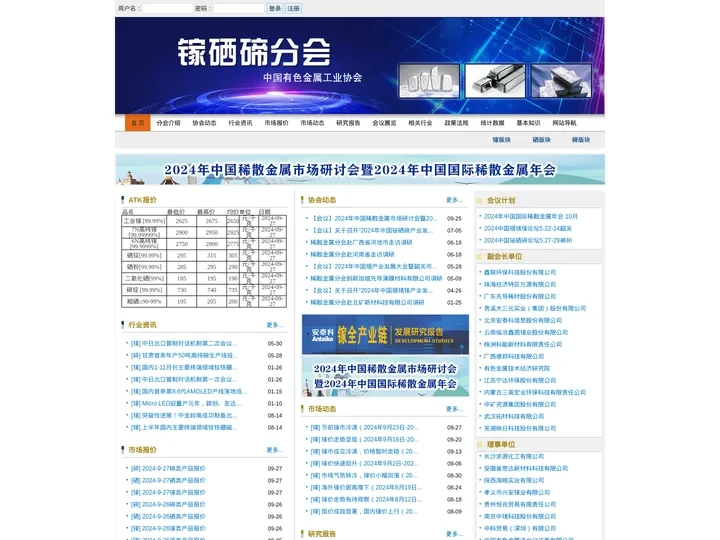Open 广东先导稀材股份有限公司 member link
720x540 pixels.
pos(520,296)
